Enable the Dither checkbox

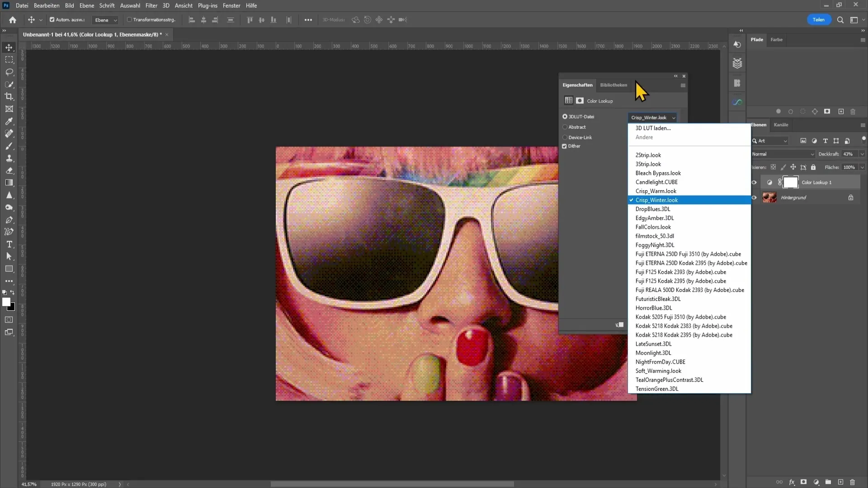pos(565,146)
